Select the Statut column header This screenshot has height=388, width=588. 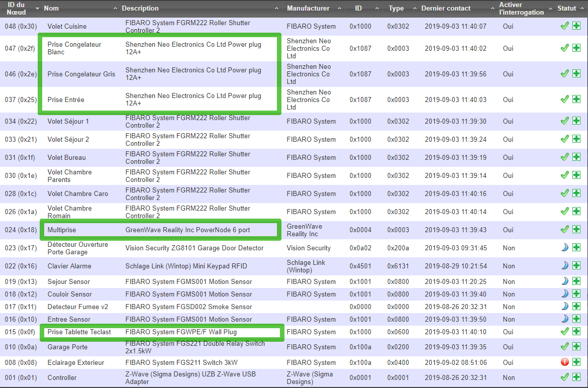566,9
